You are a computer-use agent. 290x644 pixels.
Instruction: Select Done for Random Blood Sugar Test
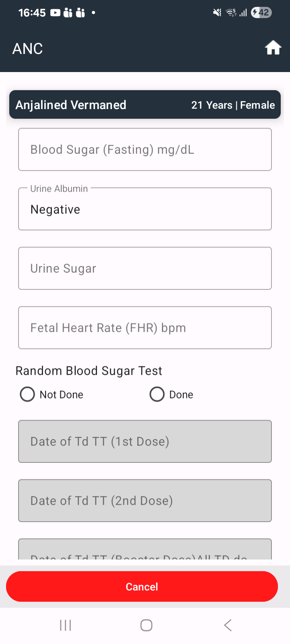(172, 394)
